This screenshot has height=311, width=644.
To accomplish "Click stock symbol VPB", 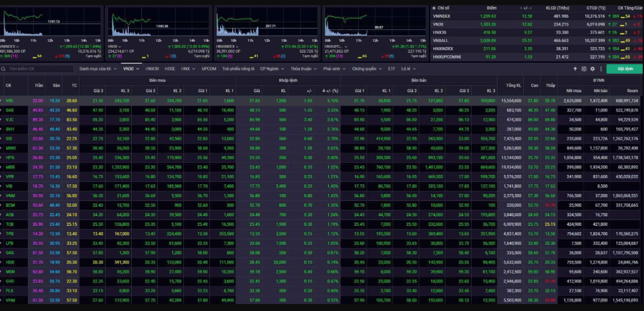I will [10, 176].
